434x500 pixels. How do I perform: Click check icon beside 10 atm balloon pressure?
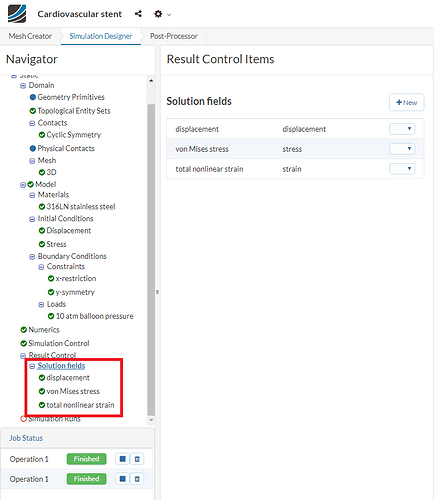point(51,316)
